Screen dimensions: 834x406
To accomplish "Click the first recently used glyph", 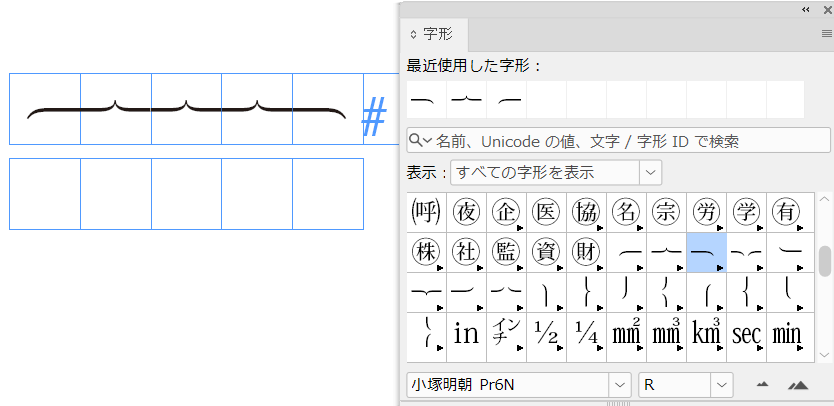I will tap(426, 99).
